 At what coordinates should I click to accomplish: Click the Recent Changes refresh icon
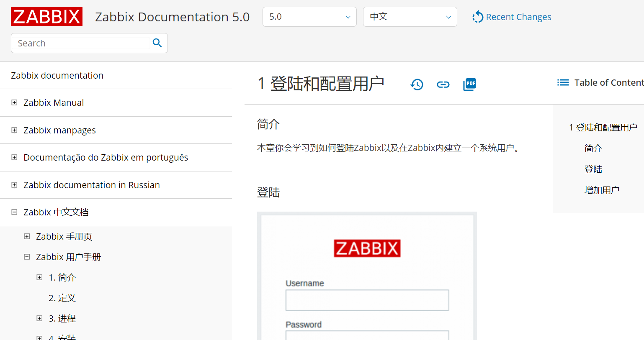pyautogui.click(x=478, y=17)
